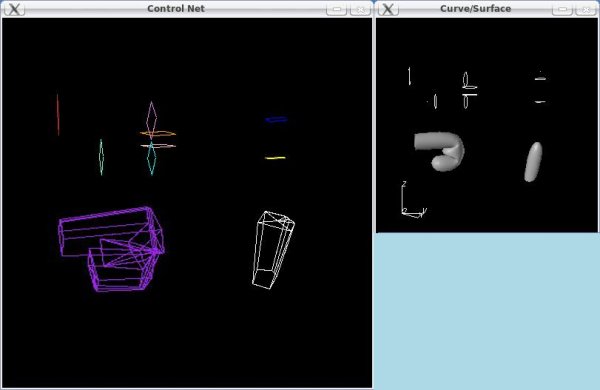Click the pink diamond control polygon
This screenshot has width=600, height=390.
152,120
